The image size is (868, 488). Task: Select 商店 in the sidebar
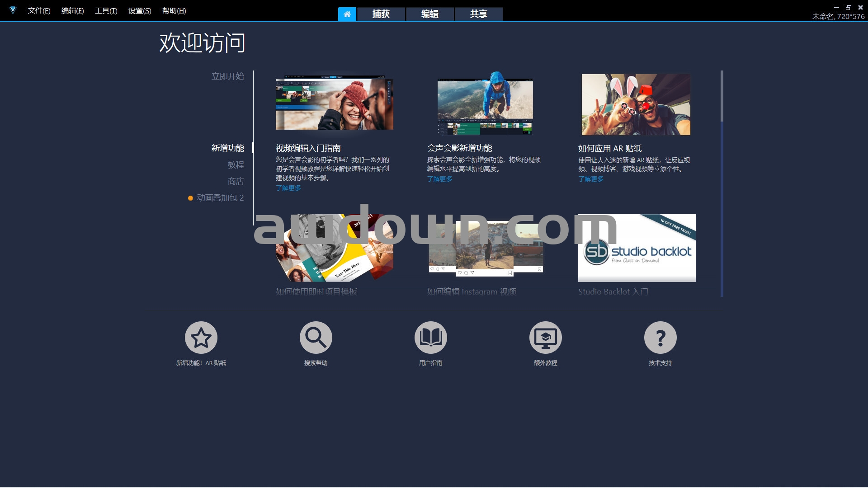[236, 181]
